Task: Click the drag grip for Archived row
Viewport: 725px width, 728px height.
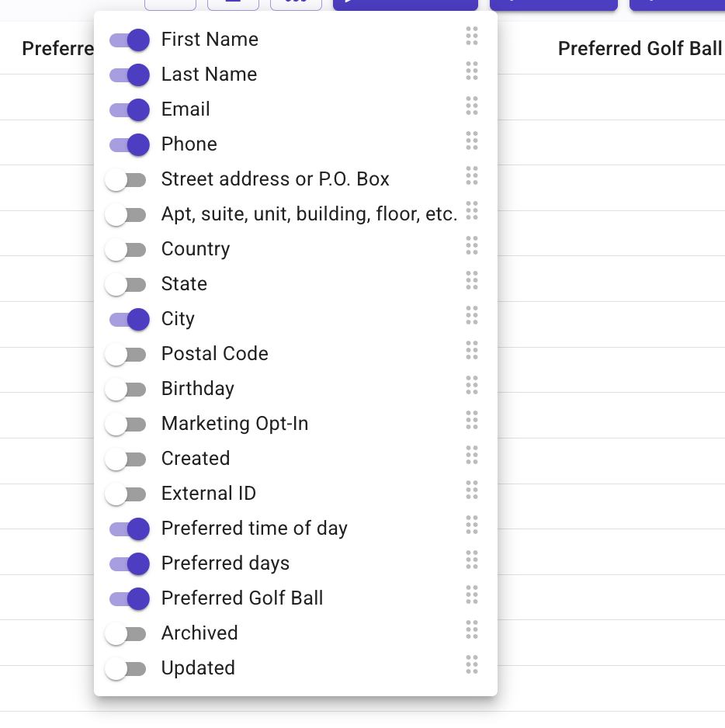Action: (x=471, y=629)
